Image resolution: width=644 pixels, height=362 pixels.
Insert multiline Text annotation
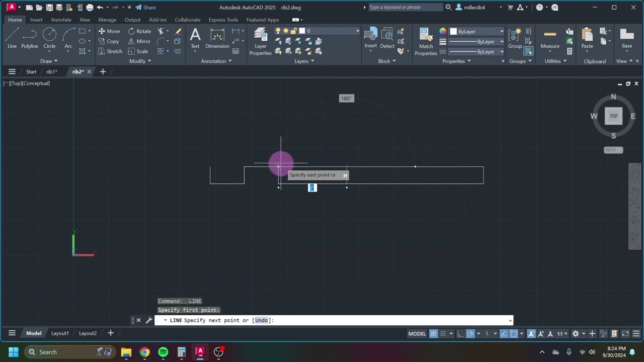[195, 38]
